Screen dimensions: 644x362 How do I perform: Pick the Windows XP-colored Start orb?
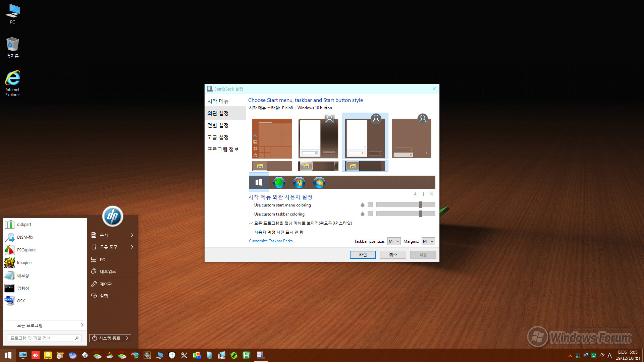point(319,182)
